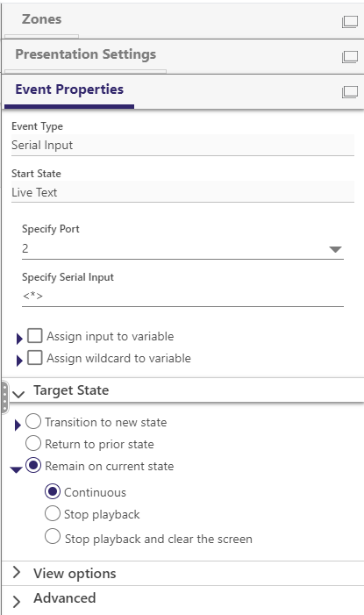Switch to the Zones tab

41,19
